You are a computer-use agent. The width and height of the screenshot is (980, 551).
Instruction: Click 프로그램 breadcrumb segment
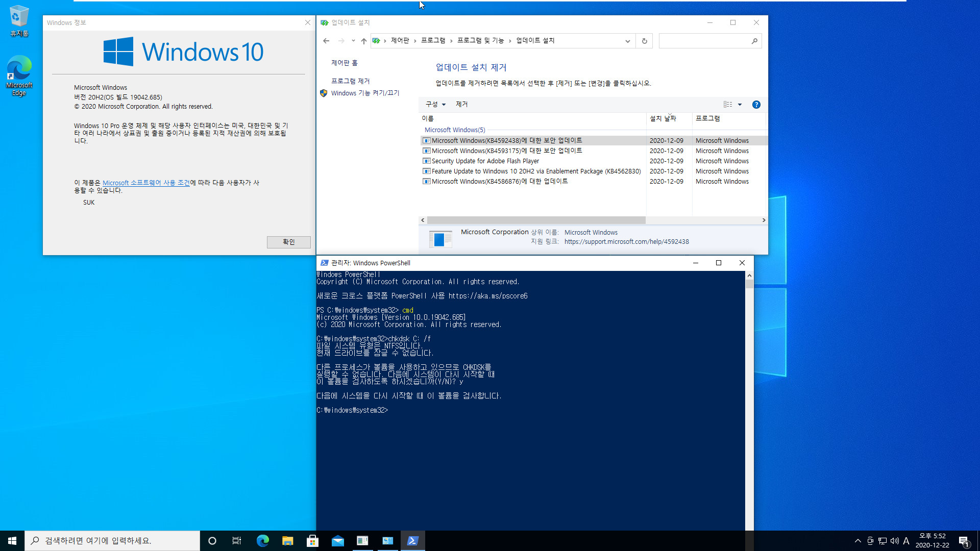433,41
